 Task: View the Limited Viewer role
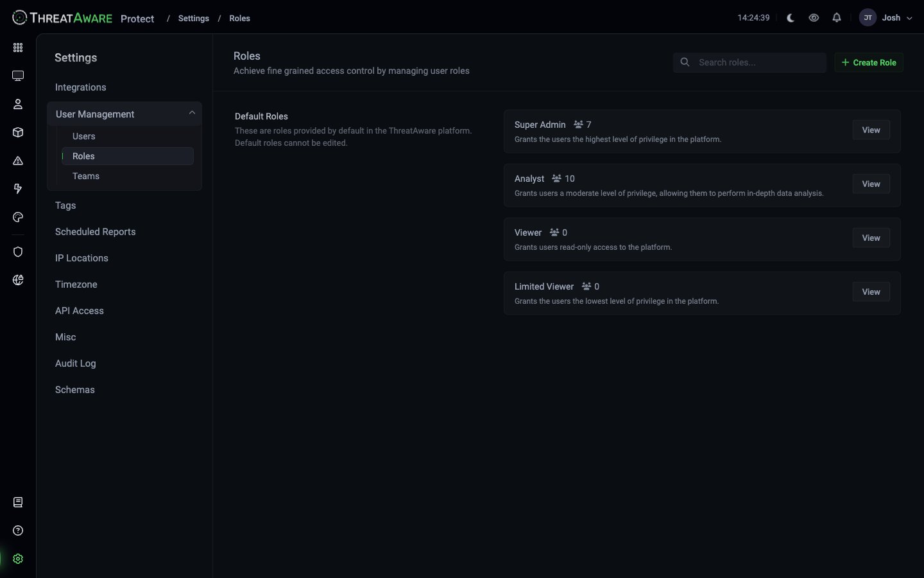pos(871,292)
